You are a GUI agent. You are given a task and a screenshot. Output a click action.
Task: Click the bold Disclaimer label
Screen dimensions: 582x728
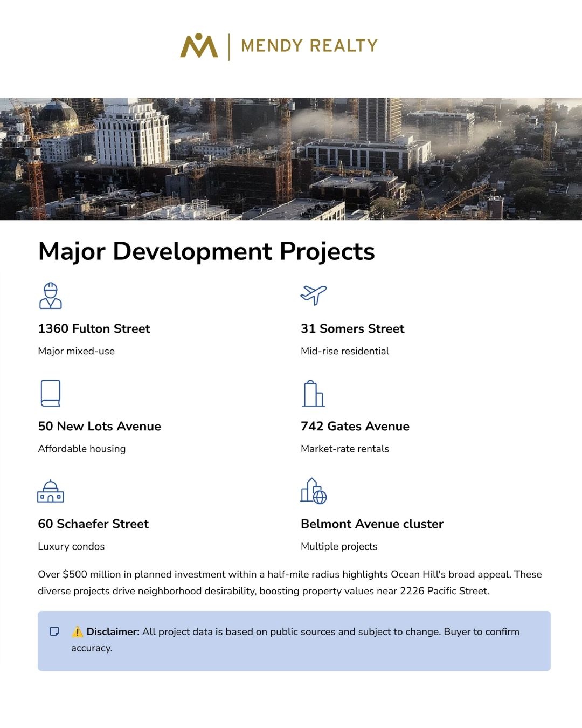pyautogui.click(x=113, y=631)
